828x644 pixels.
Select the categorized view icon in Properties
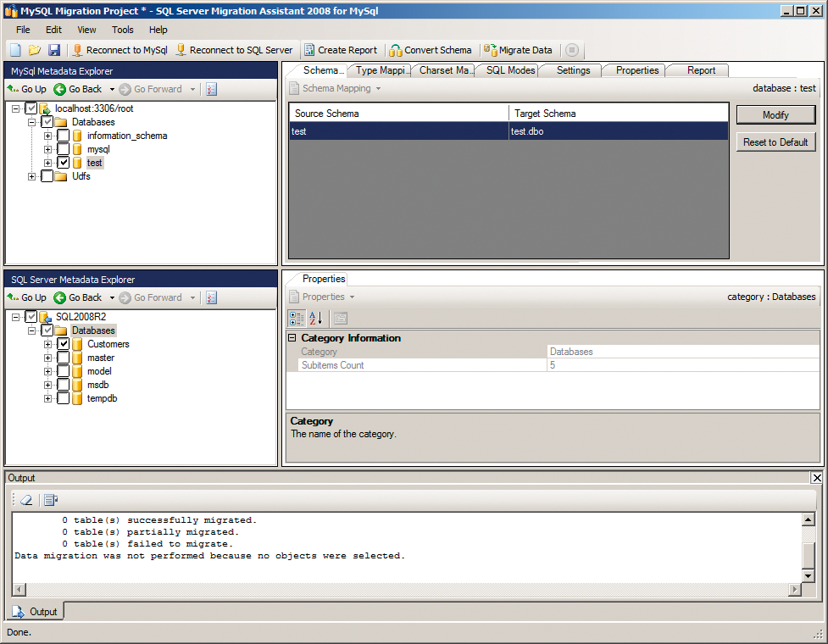click(295, 318)
